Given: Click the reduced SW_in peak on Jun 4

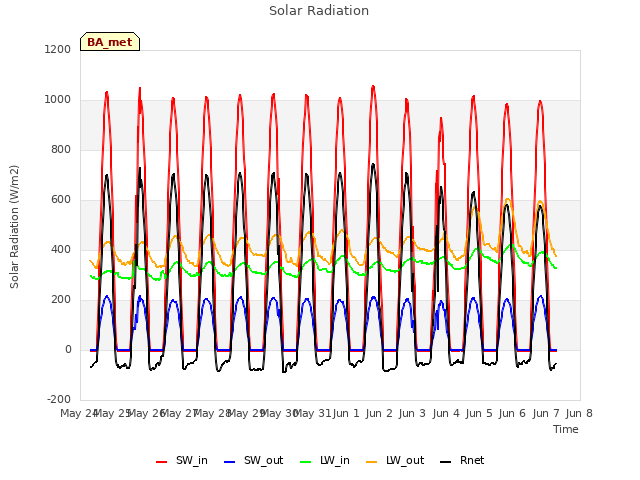Looking at the screenshot, I should tap(441, 119).
